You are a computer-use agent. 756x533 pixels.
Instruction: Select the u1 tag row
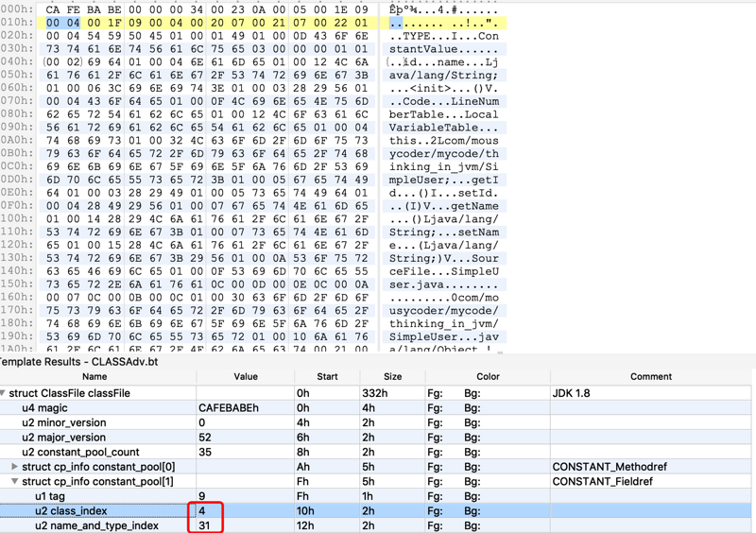[375, 496]
